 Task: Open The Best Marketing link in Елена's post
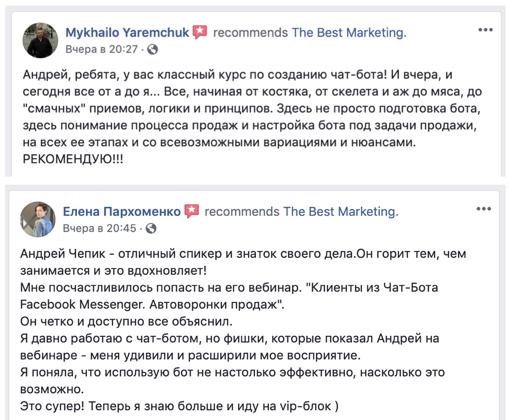340,211
